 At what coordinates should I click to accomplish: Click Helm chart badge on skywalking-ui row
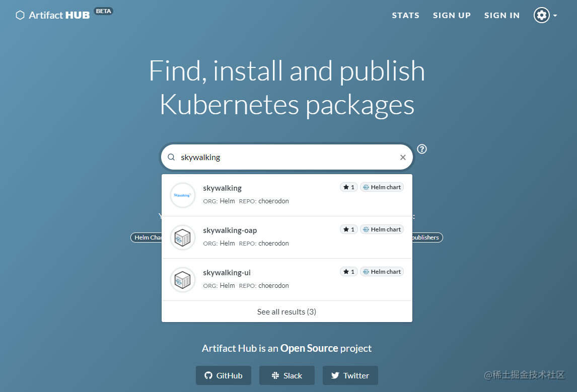(382, 272)
